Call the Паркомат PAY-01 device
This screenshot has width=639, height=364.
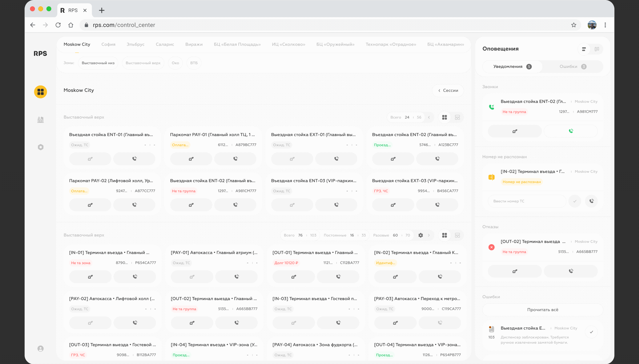point(235,159)
